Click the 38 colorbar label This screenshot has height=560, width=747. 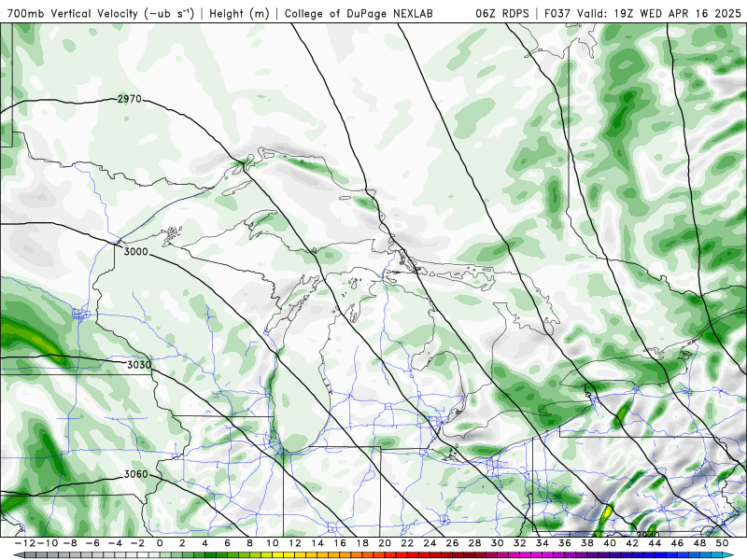click(x=587, y=543)
